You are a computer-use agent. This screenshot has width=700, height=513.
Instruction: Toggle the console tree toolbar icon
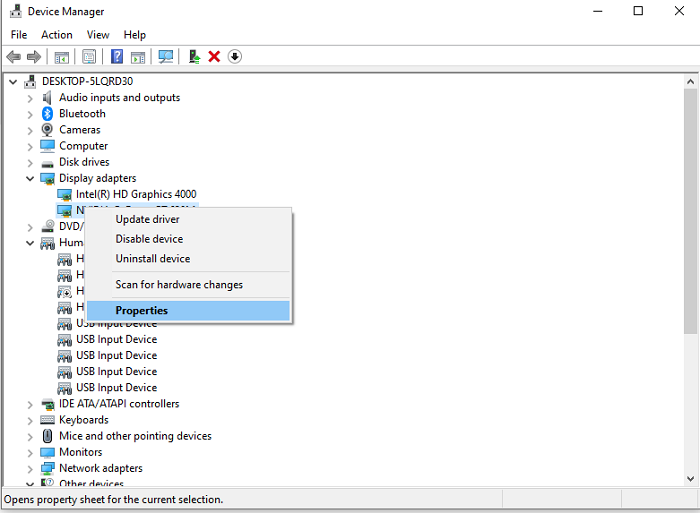[x=62, y=57]
